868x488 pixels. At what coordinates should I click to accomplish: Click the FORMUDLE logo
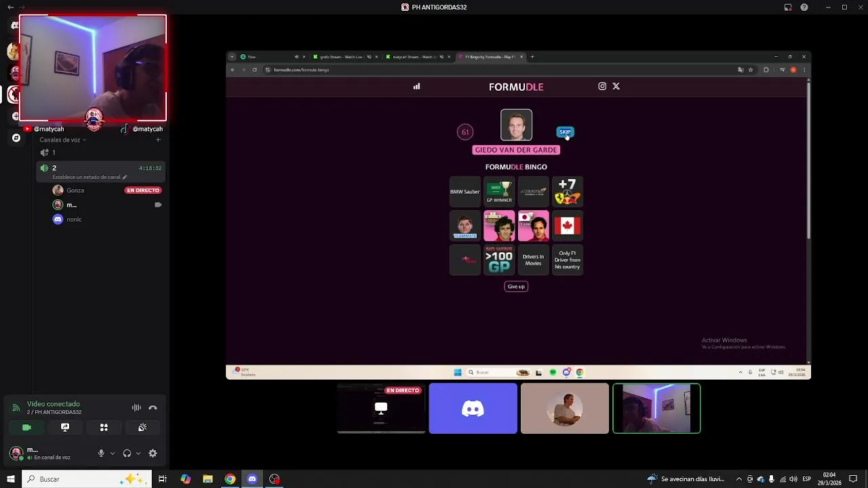click(x=516, y=87)
